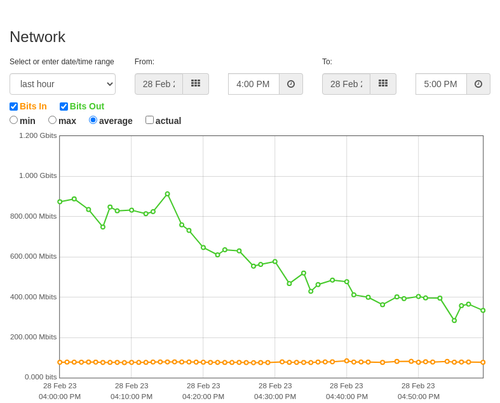Click the '04:10:00 PM' x-axis label
This screenshot has height=403, width=500.
(x=131, y=397)
